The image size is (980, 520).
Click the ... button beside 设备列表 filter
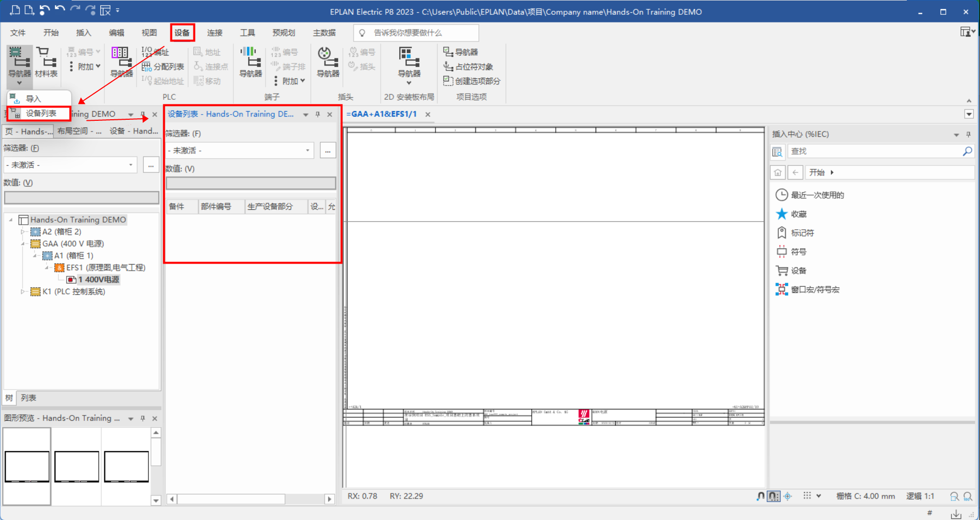[328, 150]
